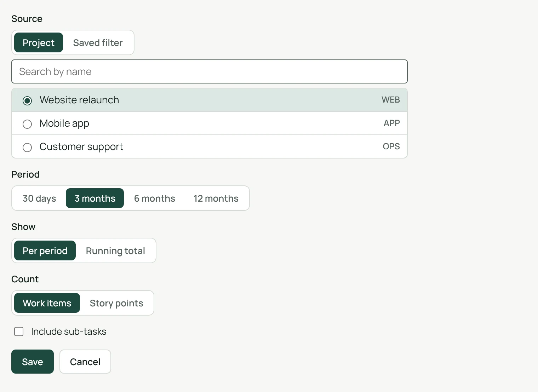The image size is (538, 392).
Task: Change period to 12 months
Action: 216,198
